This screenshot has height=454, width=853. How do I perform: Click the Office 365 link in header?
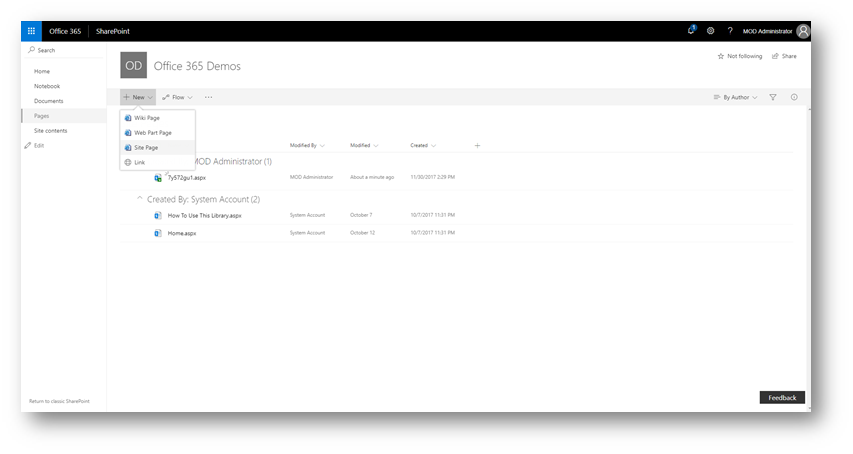click(x=65, y=31)
